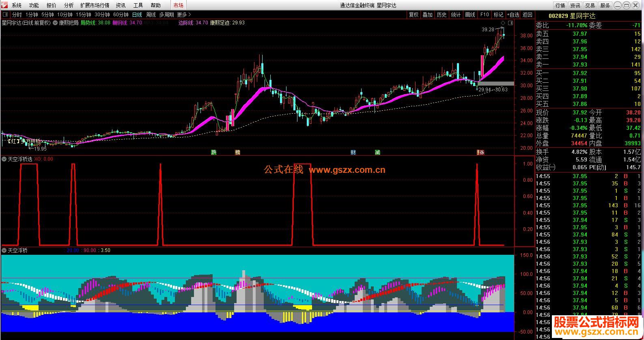
Task: Open the 历史 toolbar button
Action: click(442, 15)
